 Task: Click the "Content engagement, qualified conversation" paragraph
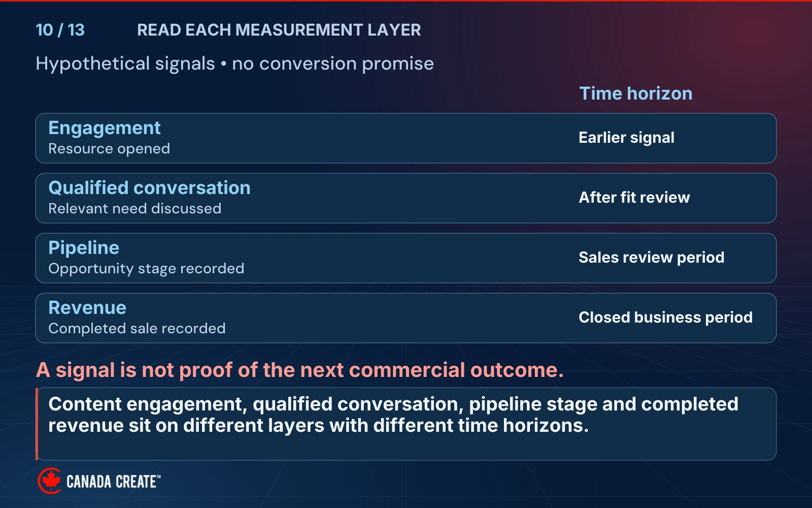click(393, 415)
